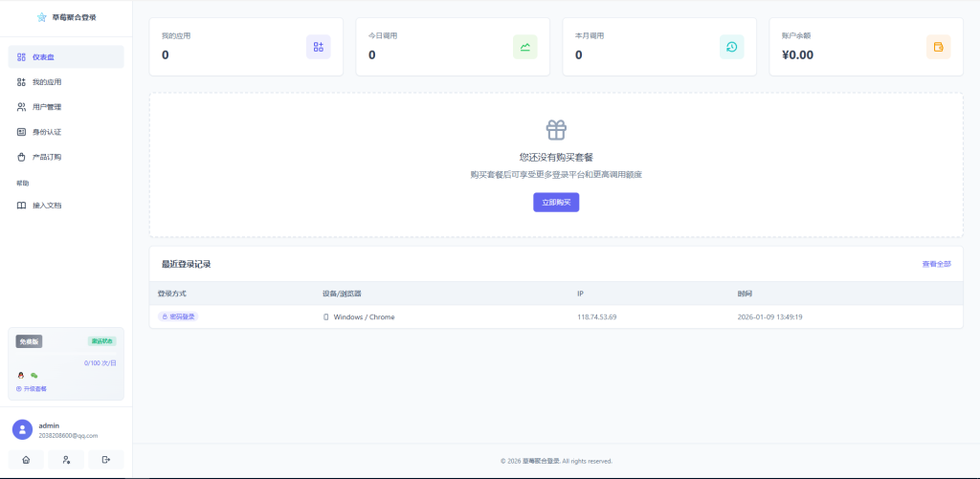Click the 账户余额 card label

[x=796, y=35]
